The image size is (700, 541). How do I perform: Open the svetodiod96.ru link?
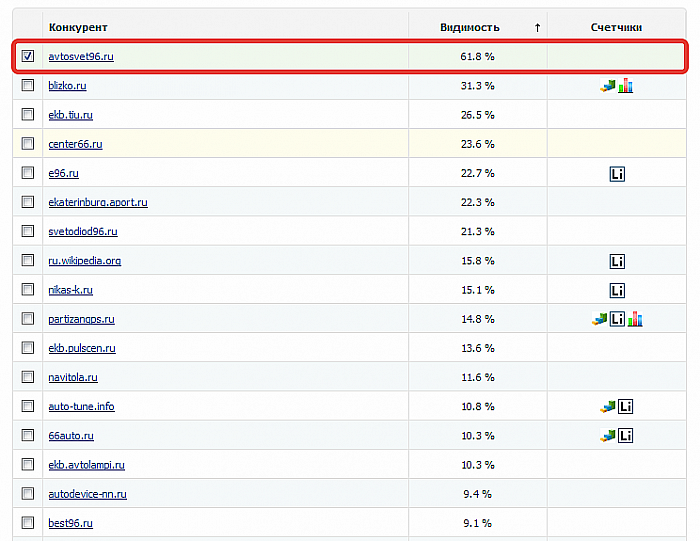[x=83, y=232]
